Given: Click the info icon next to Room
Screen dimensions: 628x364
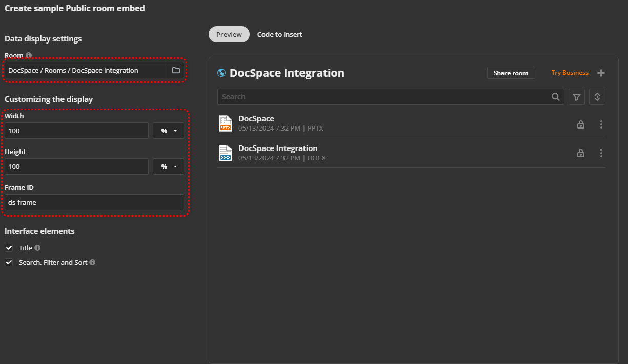Looking at the screenshot, I should (29, 55).
